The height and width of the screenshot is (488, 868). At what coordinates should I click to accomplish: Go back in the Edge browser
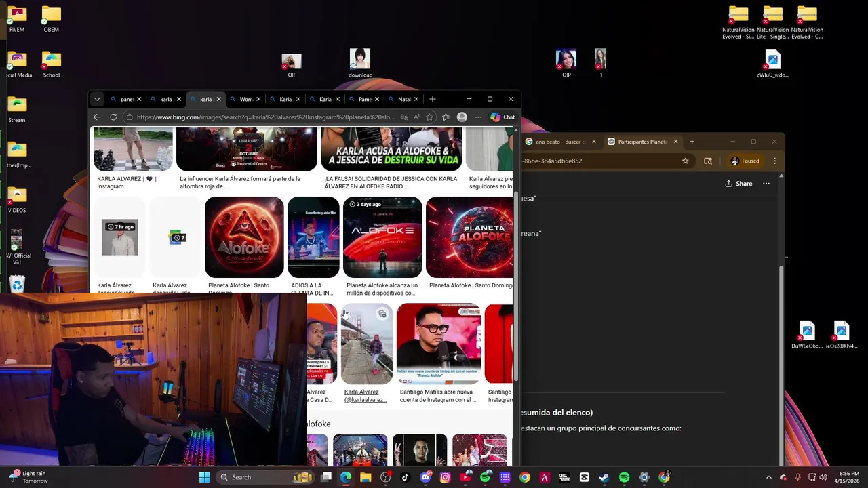point(97,117)
